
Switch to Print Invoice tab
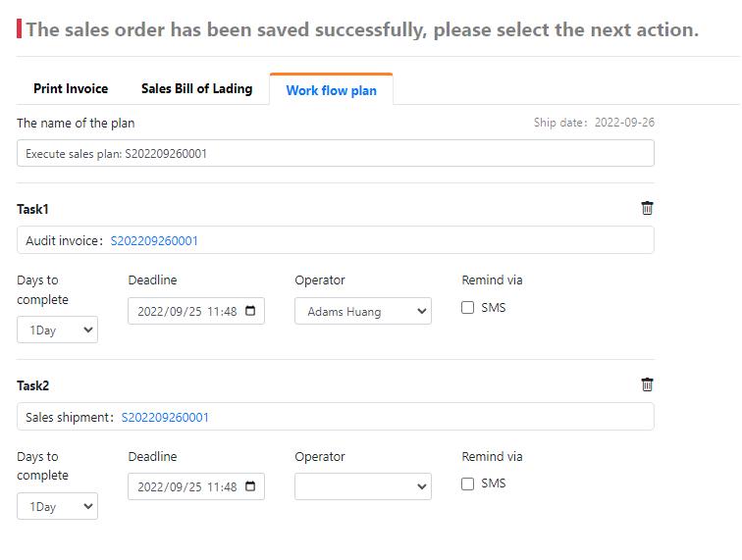coord(71,88)
